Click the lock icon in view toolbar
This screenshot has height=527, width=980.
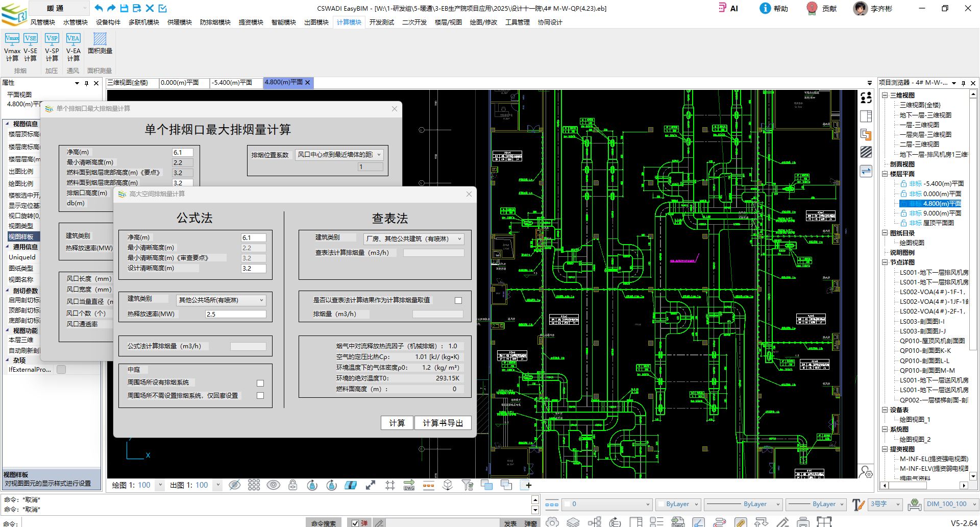(292, 485)
